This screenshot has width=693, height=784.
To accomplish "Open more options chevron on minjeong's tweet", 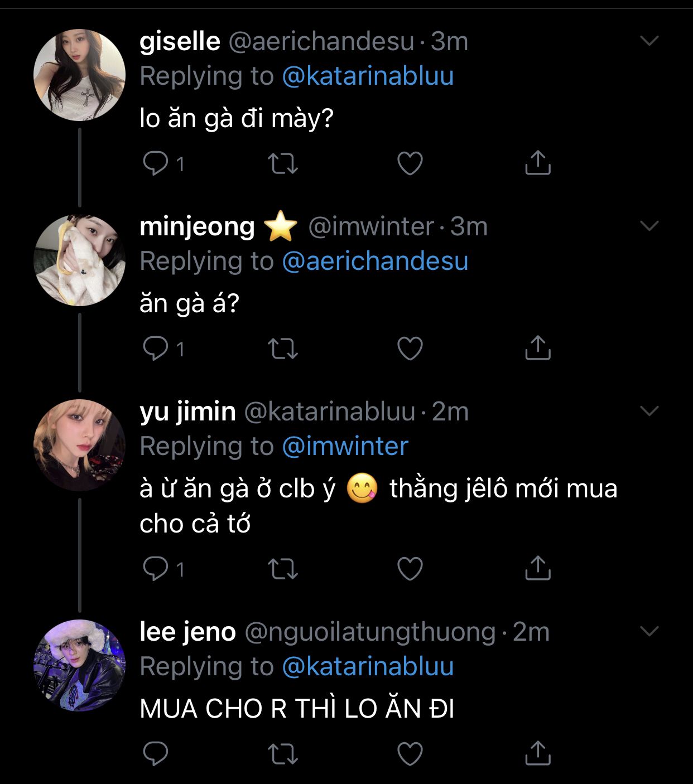I will click(x=649, y=226).
